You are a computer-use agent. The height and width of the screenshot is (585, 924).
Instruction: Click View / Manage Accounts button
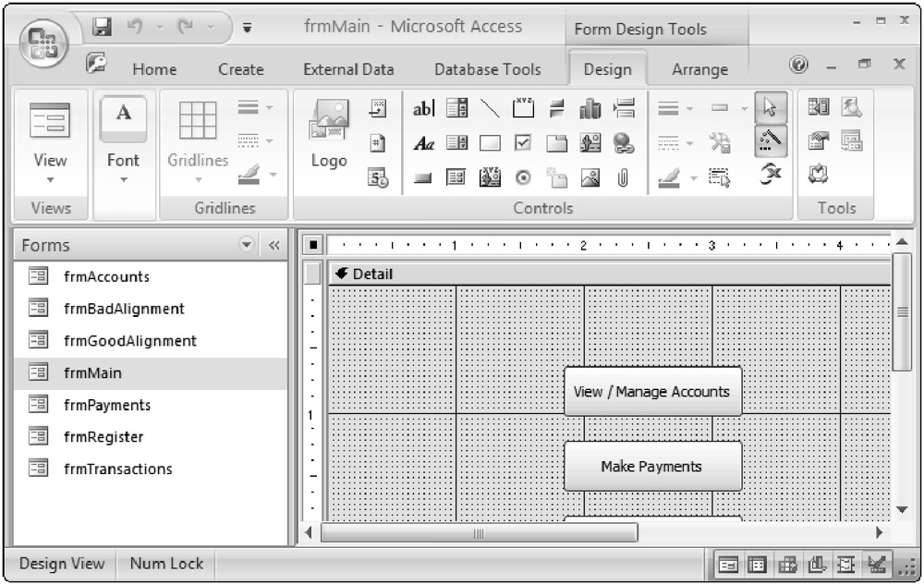pyautogui.click(x=652, y=392)
